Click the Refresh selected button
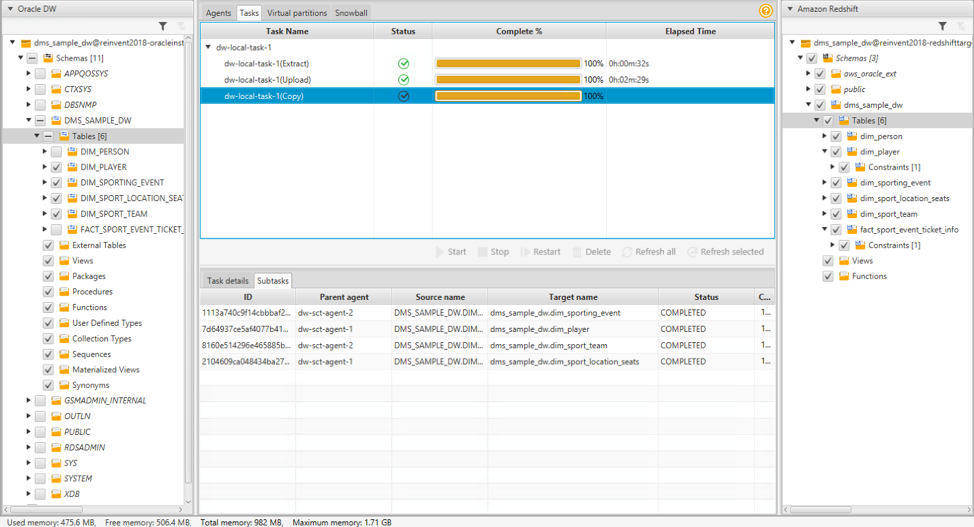 pyautogui.click(x=726, y=252)
